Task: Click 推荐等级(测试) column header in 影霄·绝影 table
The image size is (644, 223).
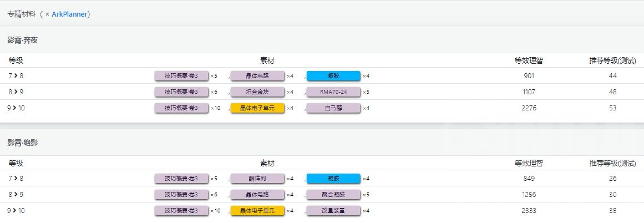Action: [612, 163]
